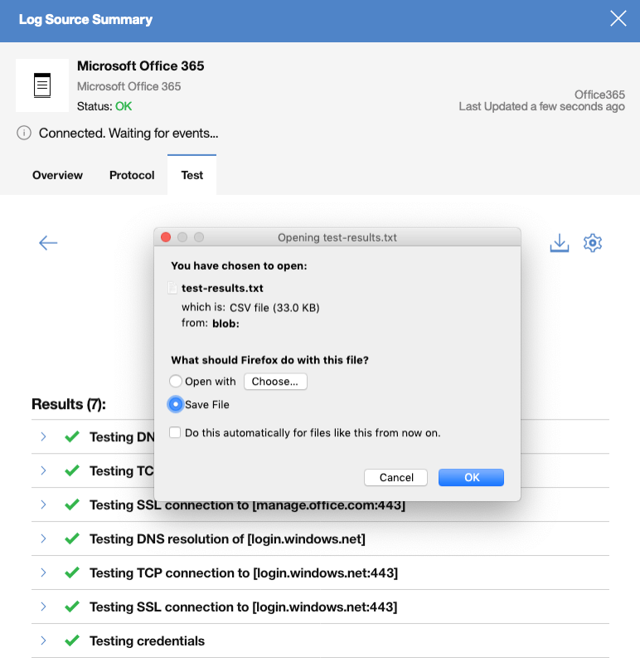Switch to the Protocol tab
640x672 pixels.
[132, 175]
